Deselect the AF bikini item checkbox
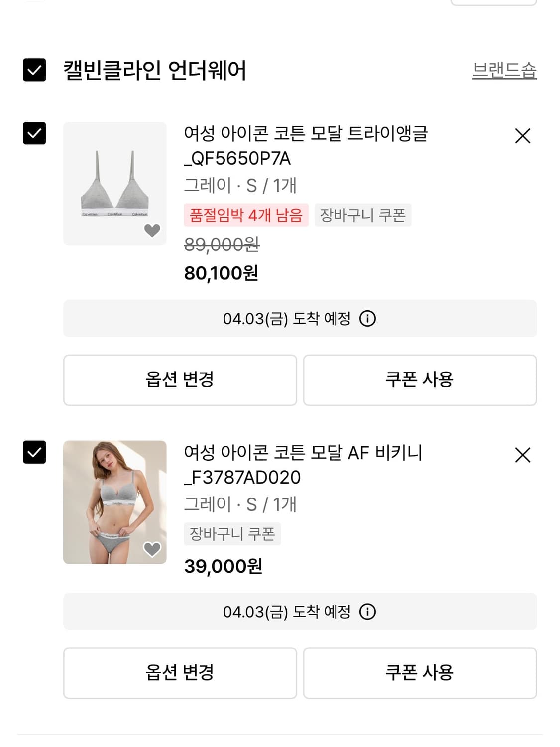 34,452
